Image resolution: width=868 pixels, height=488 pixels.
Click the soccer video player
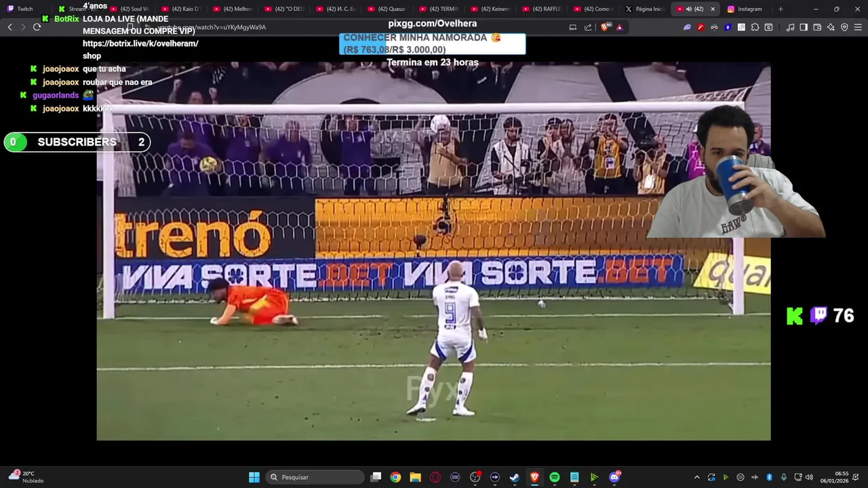433,251
